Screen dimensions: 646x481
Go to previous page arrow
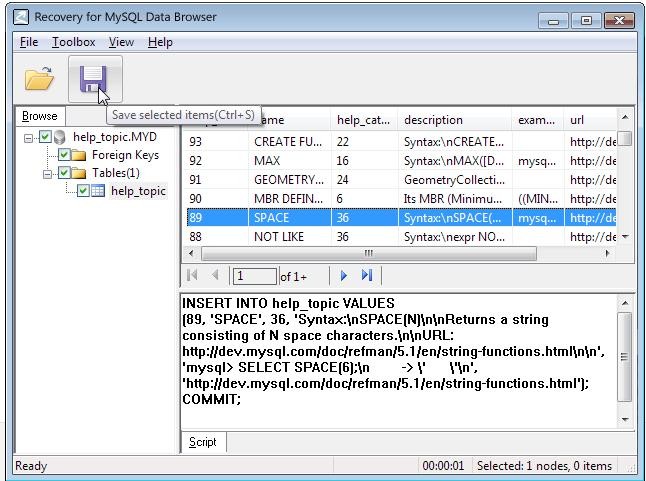click(x=215, y=275)
